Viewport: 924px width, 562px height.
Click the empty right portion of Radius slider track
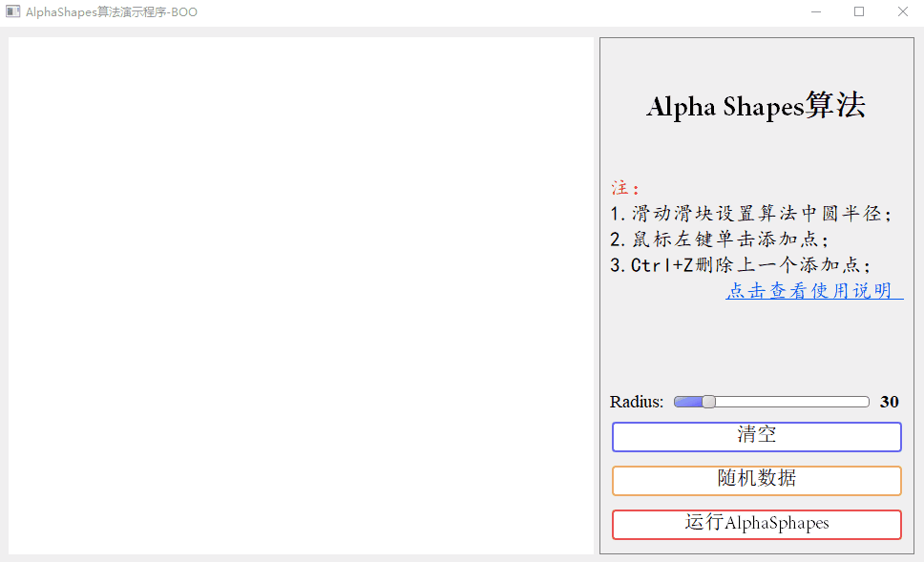click(792, 402)
